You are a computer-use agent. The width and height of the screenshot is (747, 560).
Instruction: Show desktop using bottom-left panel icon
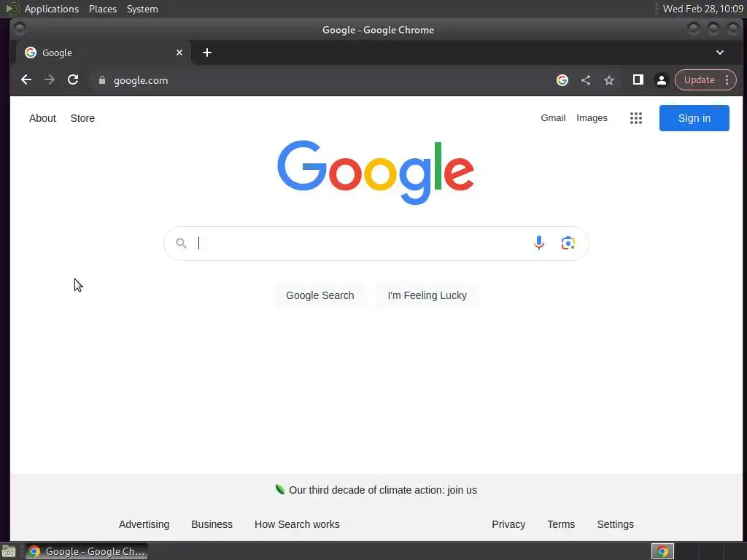point(8,551)
